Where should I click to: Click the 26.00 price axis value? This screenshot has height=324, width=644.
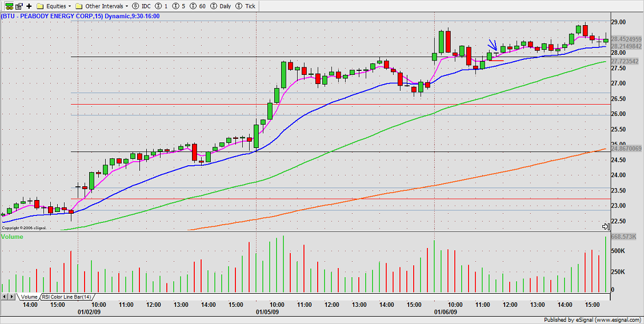(x=618, y=114)
